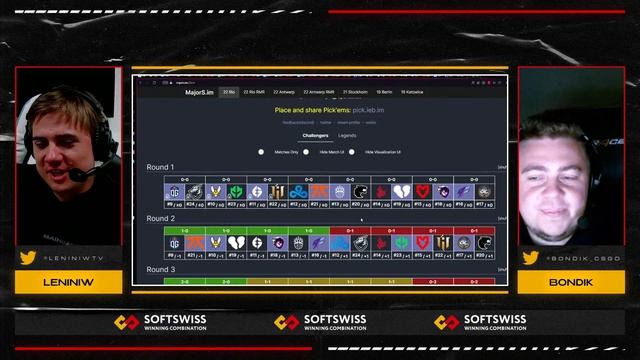640x360 pixels.
Task: Click the FURIA panther logo in Round 1
Action: (360, 192)
